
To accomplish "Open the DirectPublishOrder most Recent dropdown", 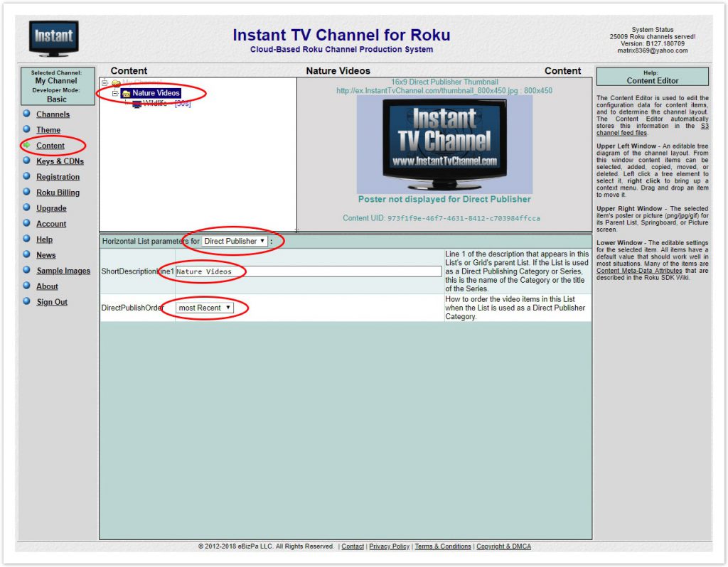I will pyautogui.click(x=204, y=308).
